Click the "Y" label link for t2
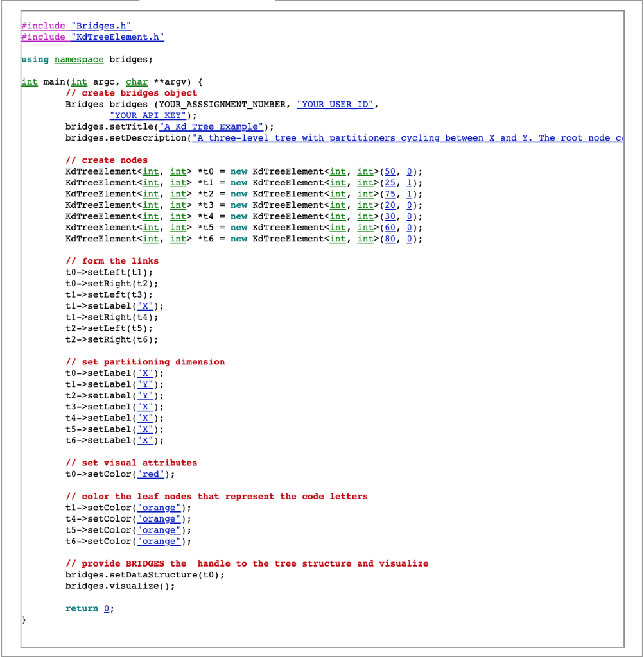The image size is (644, 657). click(x=145, y=395)
